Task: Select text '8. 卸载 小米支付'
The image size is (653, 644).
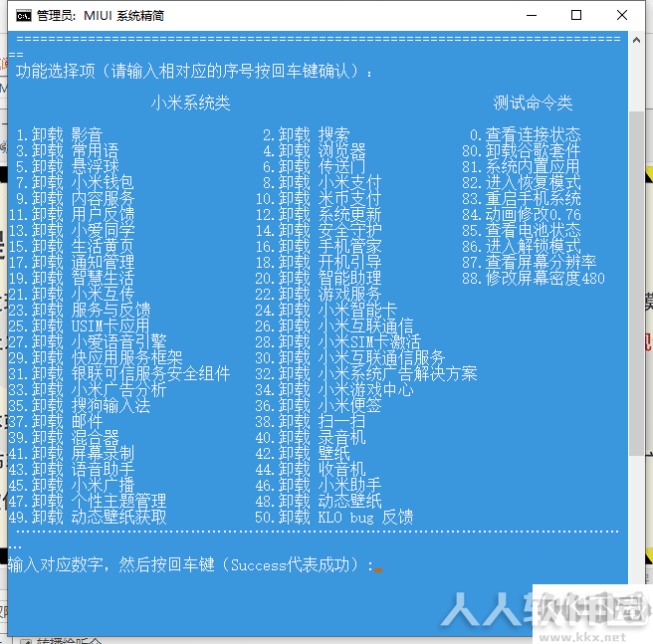Action: tap(322, 183)
